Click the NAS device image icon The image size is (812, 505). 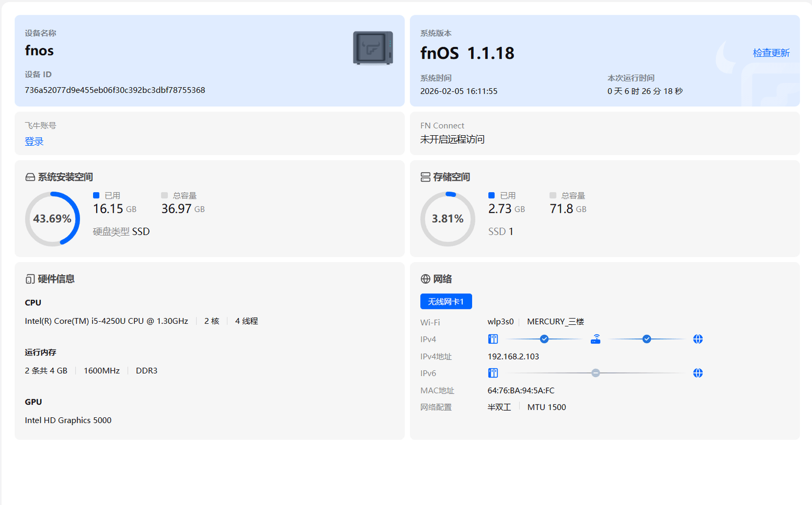click(373, 48)
